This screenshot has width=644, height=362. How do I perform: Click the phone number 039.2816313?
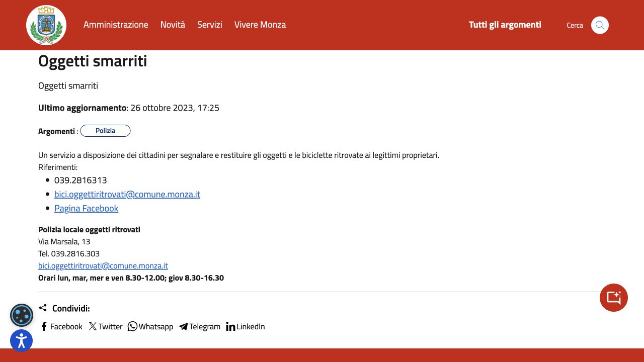[x=80, y=180]
